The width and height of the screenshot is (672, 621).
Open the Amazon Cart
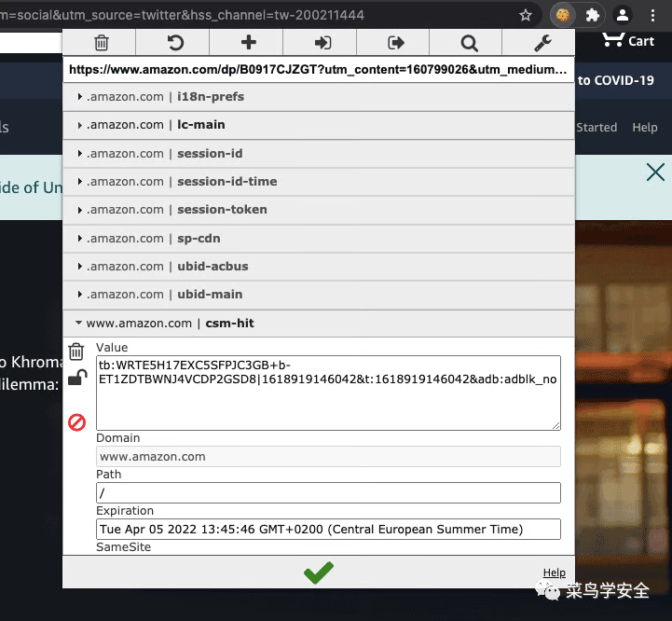(x=628, y=40)
